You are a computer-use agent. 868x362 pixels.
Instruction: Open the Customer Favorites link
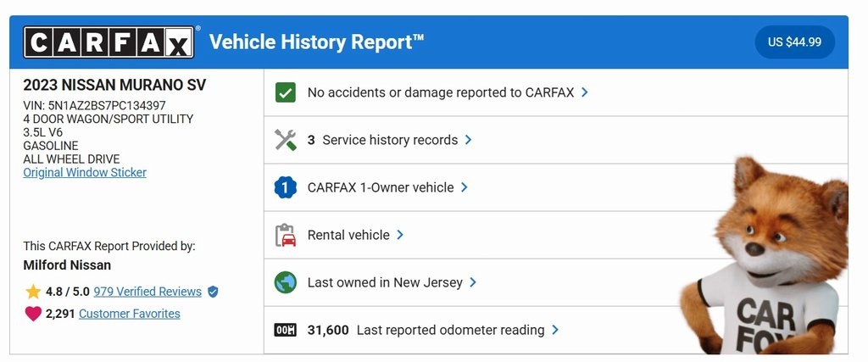click(x=130, y=314)
